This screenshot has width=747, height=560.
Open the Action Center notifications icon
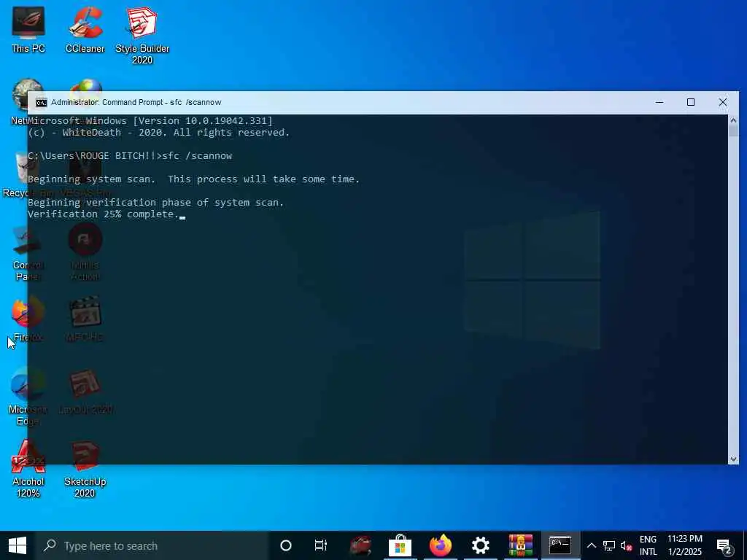point(724,547)
